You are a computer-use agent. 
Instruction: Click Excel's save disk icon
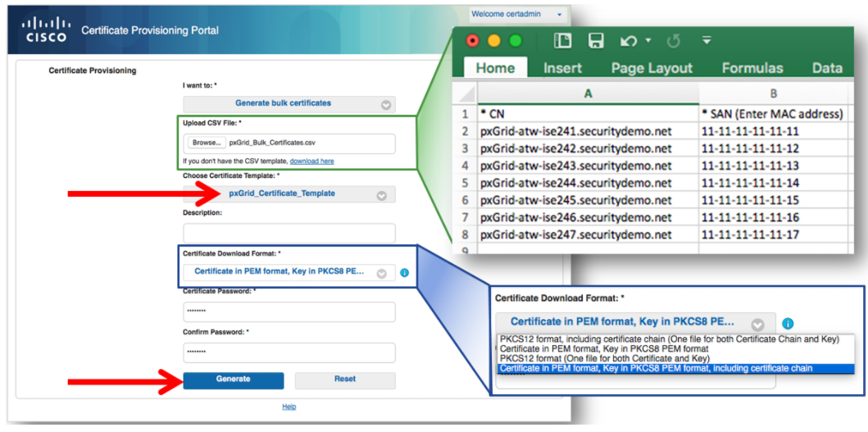tap(596, 41)
